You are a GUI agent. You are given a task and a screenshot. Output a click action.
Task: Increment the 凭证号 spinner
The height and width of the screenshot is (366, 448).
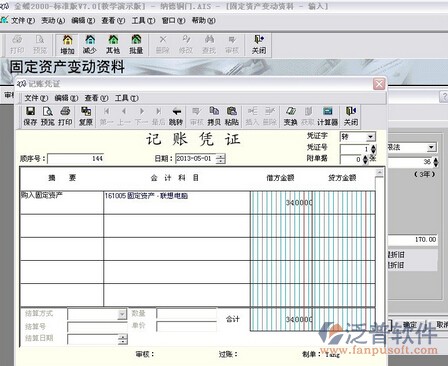click(373, 147)
